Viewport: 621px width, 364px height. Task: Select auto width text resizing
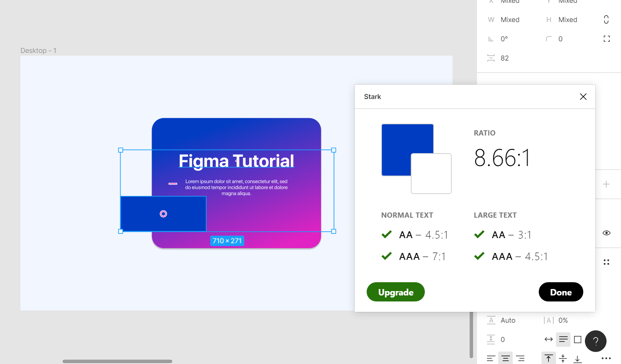[548, 340]
